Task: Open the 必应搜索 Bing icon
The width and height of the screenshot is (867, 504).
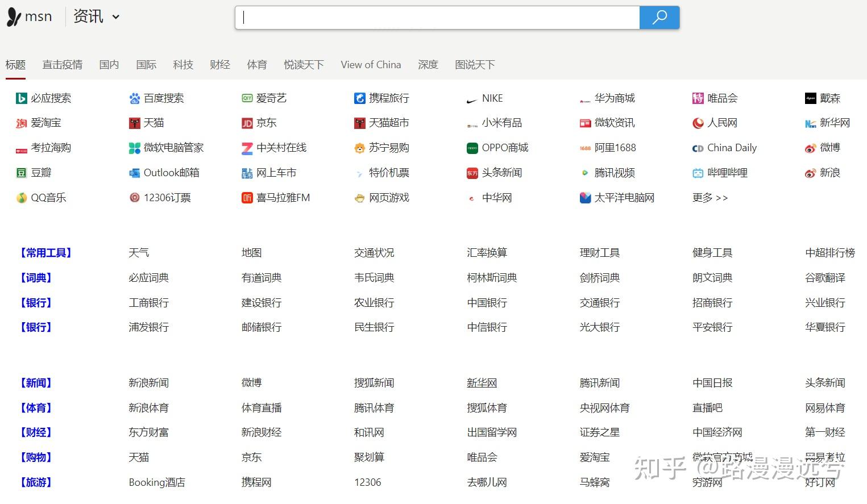Action: point(21,98)
